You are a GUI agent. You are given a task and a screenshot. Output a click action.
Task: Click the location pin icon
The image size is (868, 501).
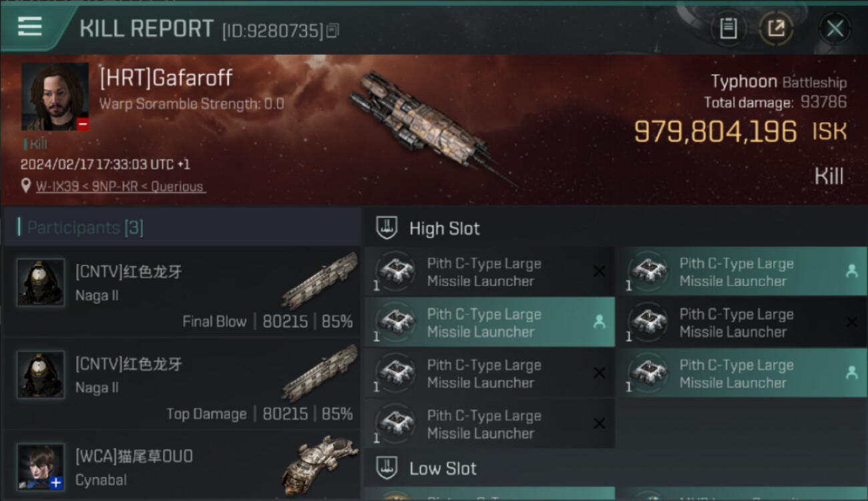[26, 186]
